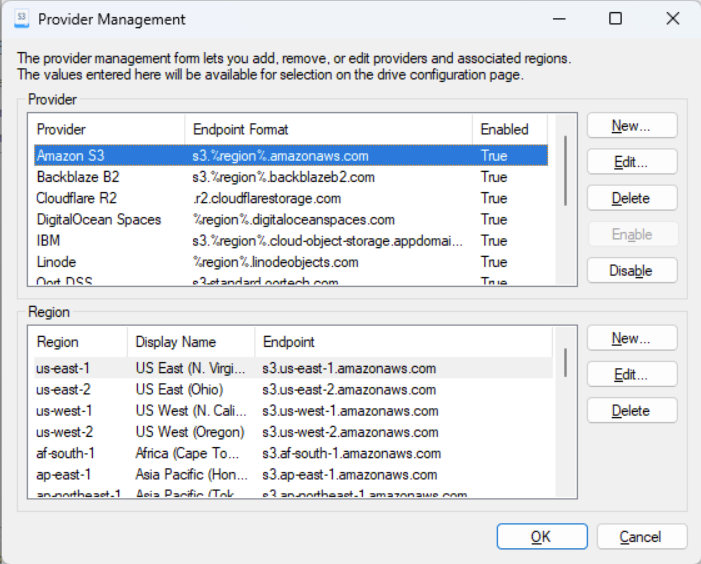Select the af-south-1 region row
701x564 pixels.
click(x=293, y=453)
